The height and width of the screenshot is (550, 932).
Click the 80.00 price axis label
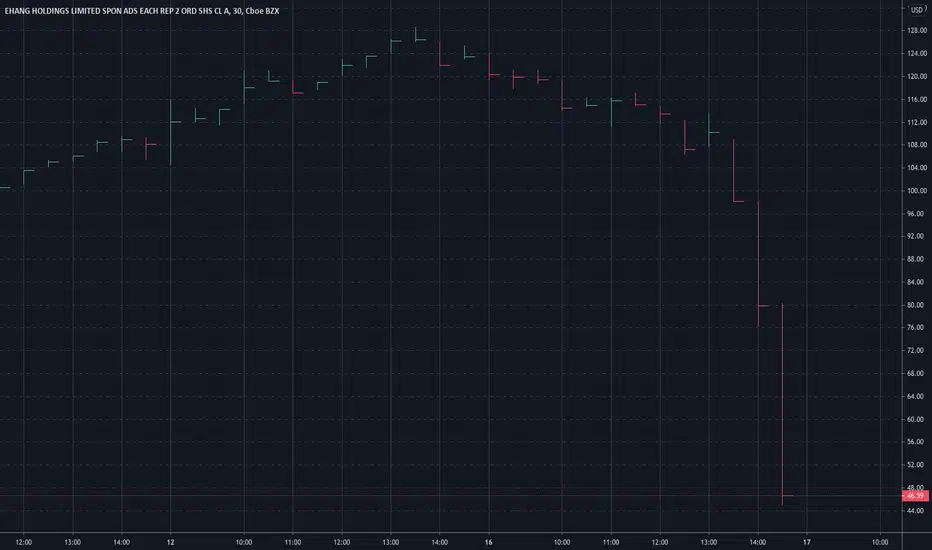[x=917, y=305]
